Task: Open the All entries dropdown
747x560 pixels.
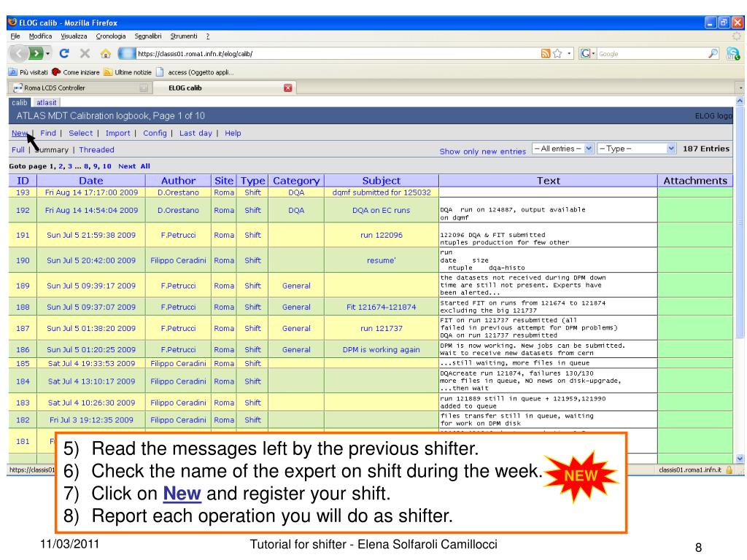Action: point(562,149)
